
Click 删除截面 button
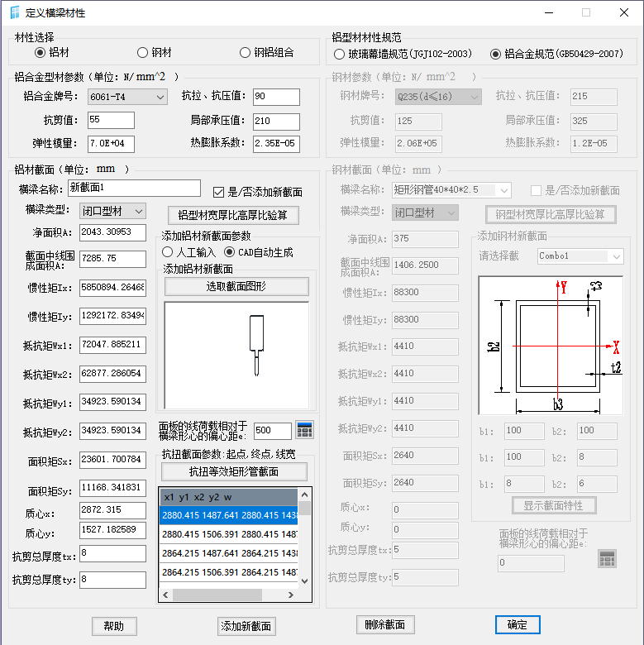click(x=385, y=625)
